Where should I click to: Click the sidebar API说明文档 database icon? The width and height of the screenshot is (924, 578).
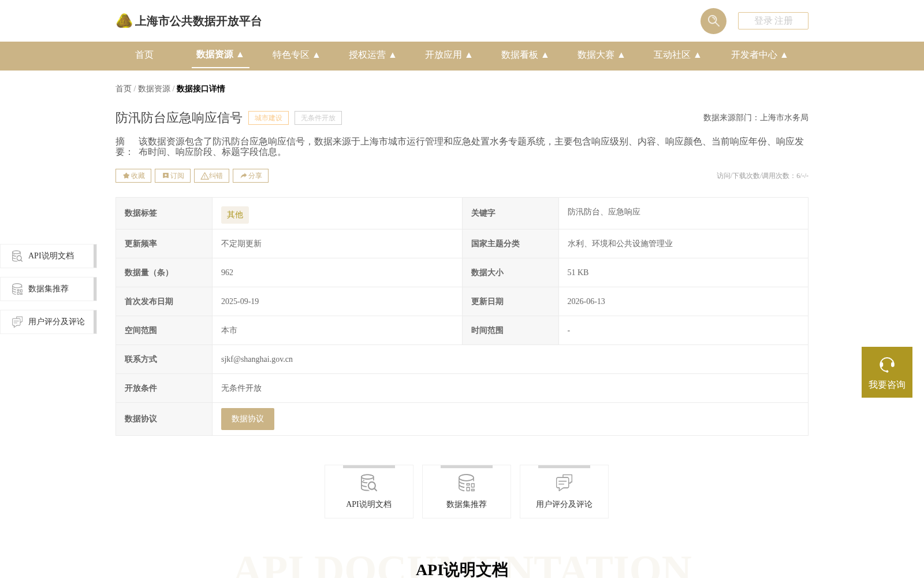pyautogui.click(x=17, y=256)
